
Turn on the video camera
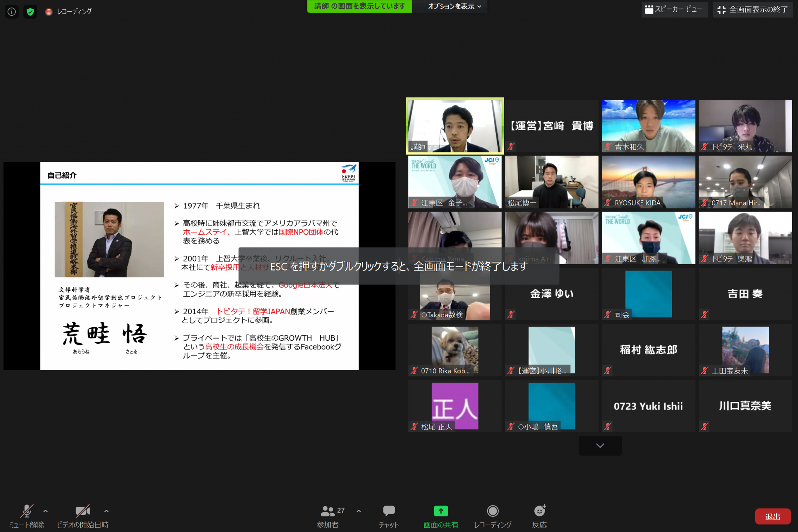pyautogui.click(x=83, y=511)
